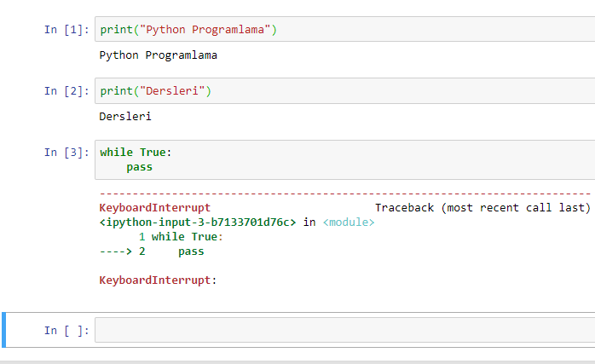Click the pass statement in the third cell
Viewport: 595px width, 364px height.
click(x=139, y=167)
